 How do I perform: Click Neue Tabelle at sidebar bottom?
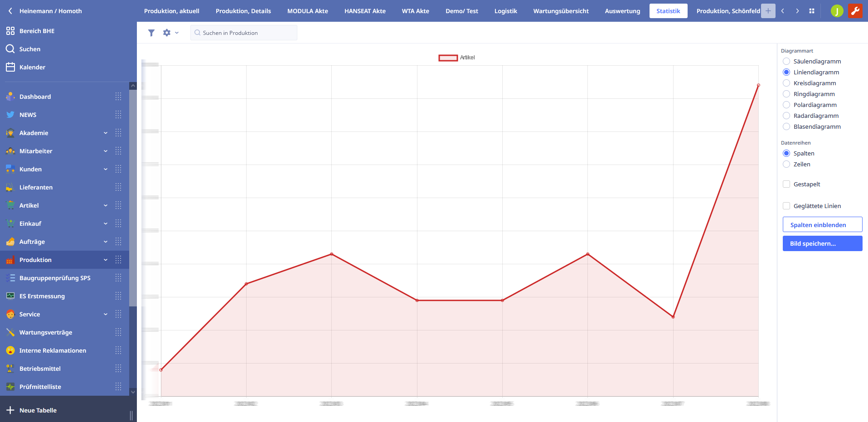point(38,410)
